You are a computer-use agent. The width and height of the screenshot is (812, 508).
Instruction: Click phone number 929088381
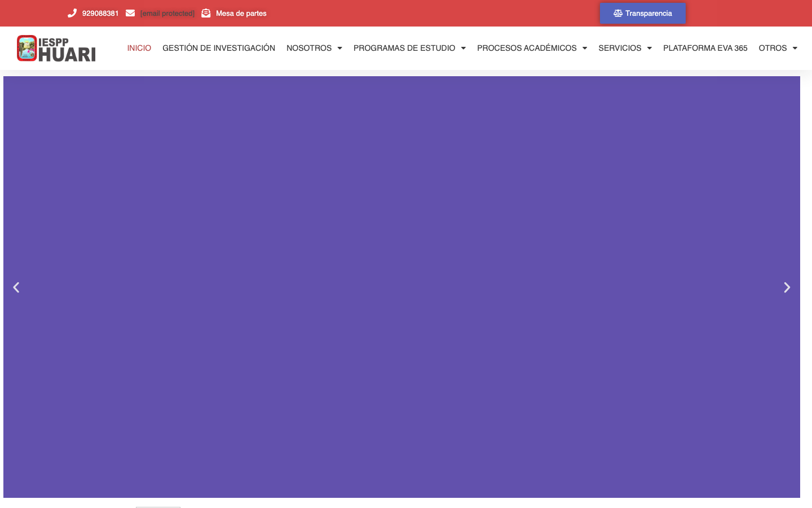pyautogui.click(x=100, y=13)
